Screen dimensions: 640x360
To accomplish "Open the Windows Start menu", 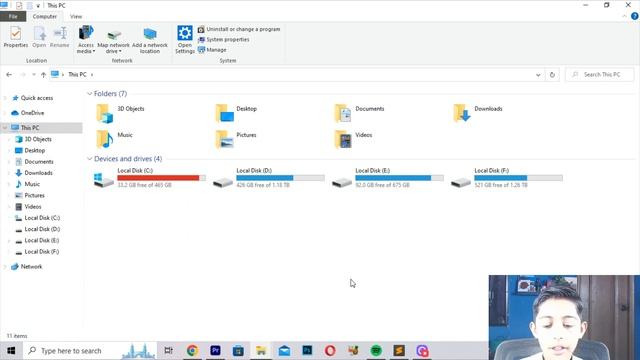I will coord(11,351).
